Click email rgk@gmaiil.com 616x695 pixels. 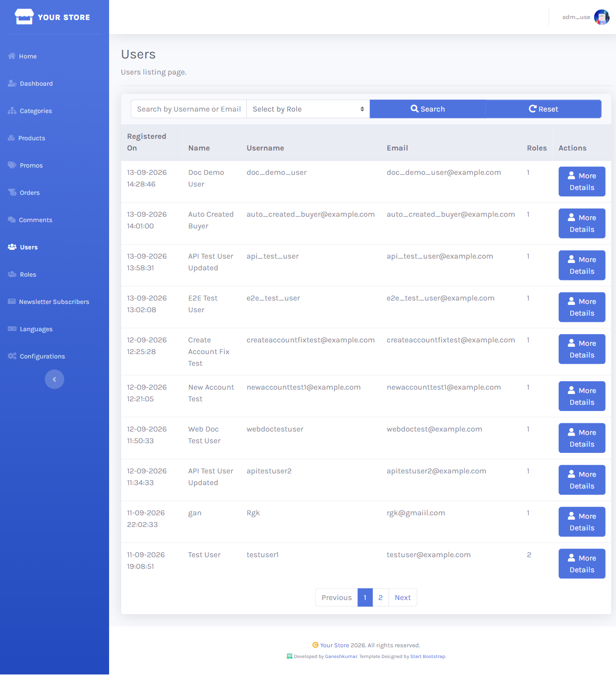pyautogui.click(x=416, y=513)
